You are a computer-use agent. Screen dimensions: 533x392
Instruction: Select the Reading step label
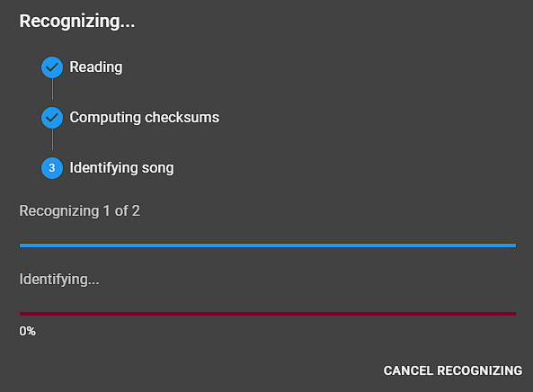(x=96, y=67)
